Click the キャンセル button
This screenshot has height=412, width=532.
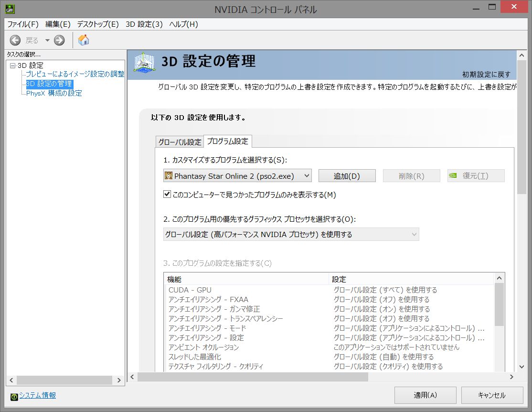(492, 395)
